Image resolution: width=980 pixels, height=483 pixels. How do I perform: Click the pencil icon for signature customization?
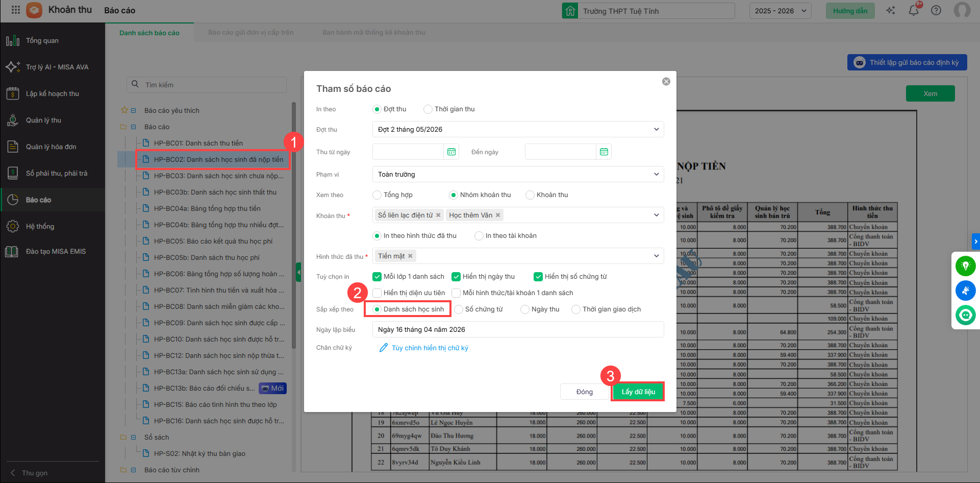[x=384, y=348]
